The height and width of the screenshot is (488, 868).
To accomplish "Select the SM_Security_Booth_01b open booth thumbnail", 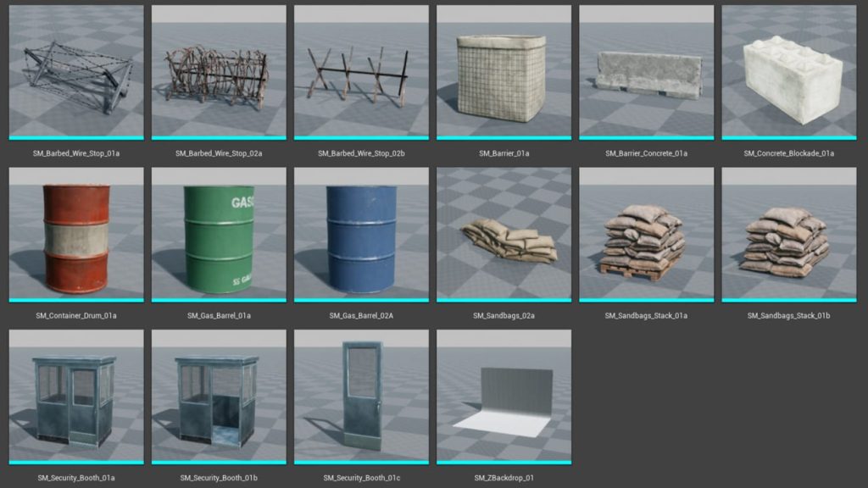I will click(x=219, y=397).
